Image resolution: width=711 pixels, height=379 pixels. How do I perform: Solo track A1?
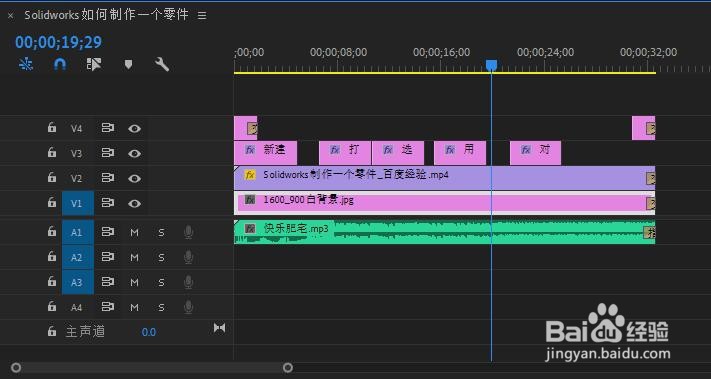point(161,233)
